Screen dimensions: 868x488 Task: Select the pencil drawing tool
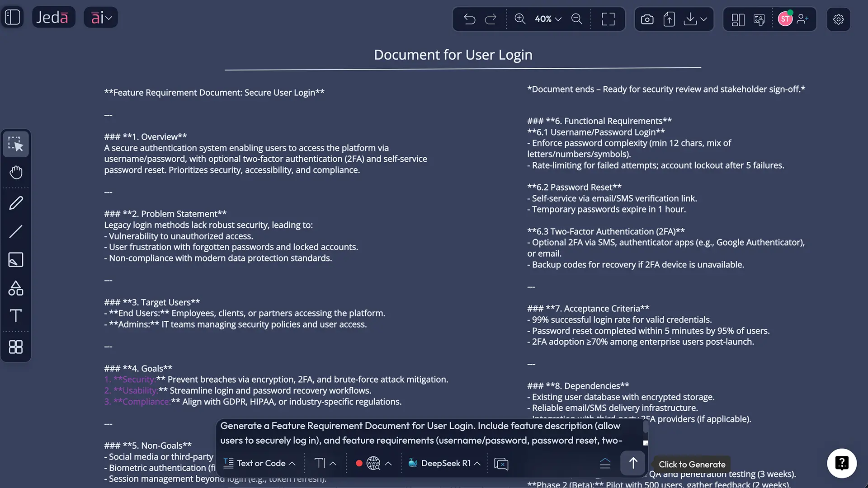coord(16,203)
